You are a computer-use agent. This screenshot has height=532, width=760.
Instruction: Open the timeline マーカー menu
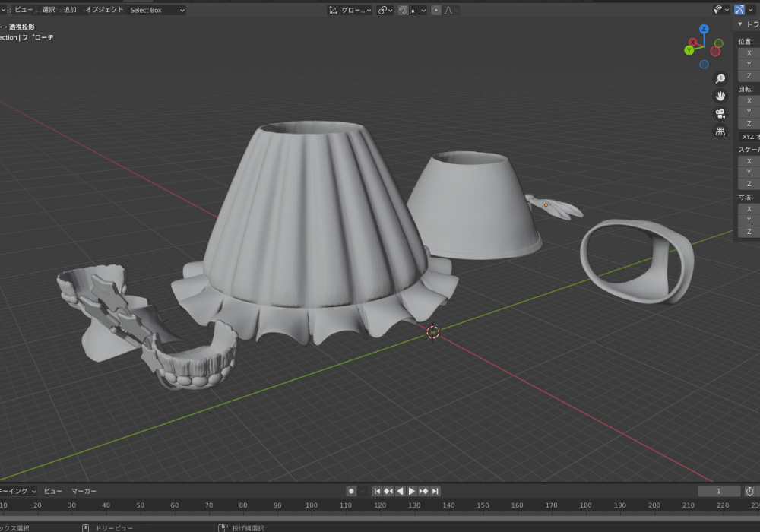click(84, 491)
